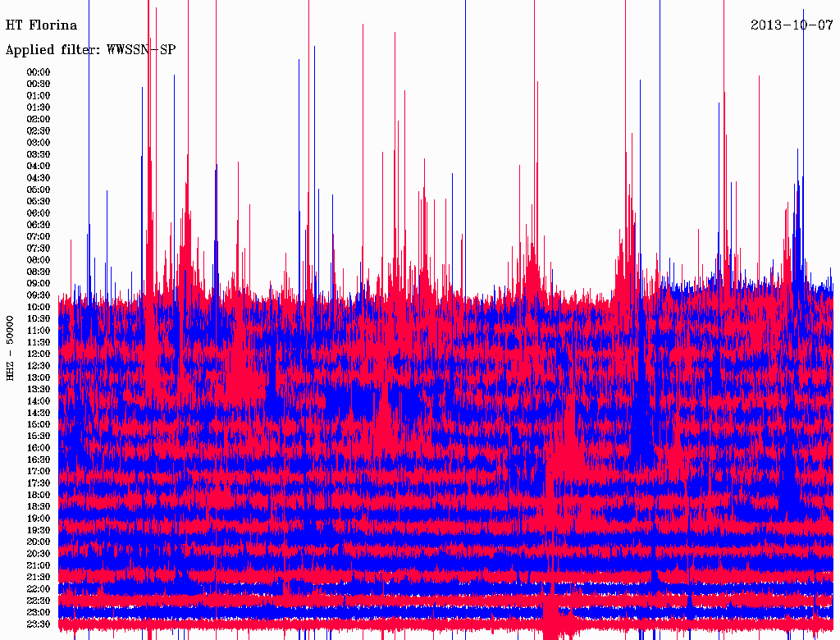Click the 12:00 time label
The image size is (840, 640).
pyautogui.click(x=39, y=354)
